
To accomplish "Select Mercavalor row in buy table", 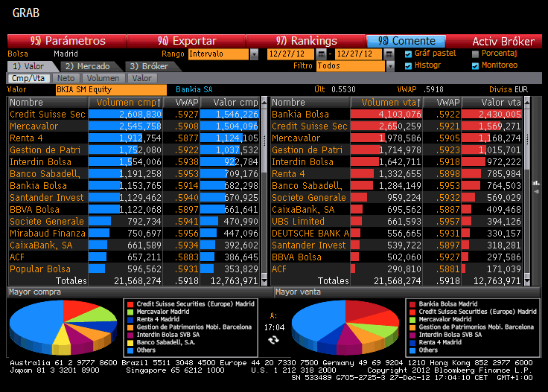I will pyautogui.click(x=134, y=126).
